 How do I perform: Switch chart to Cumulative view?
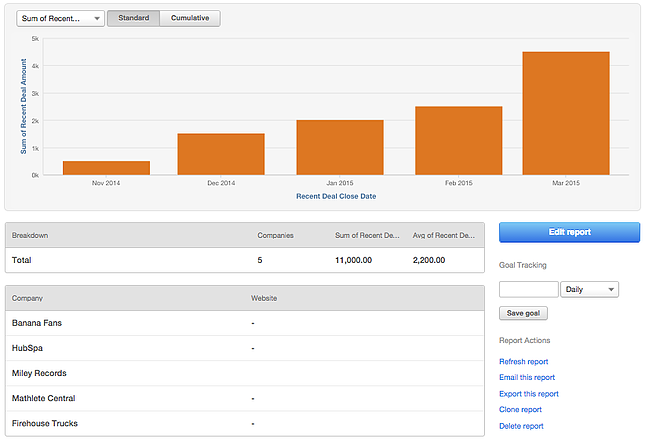click(x=190, y=18)
